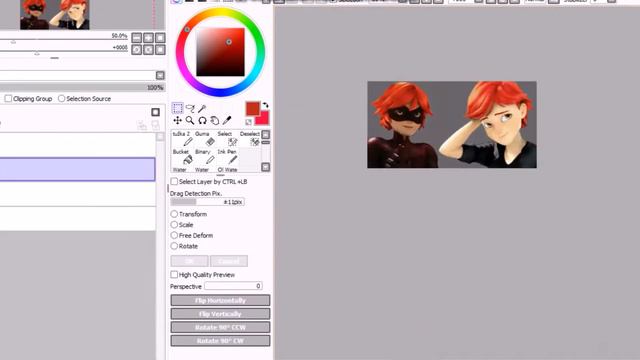Viewport: 640px width, 360px height.
Task: Click the pink background color swatch
Action: point(263,119)
